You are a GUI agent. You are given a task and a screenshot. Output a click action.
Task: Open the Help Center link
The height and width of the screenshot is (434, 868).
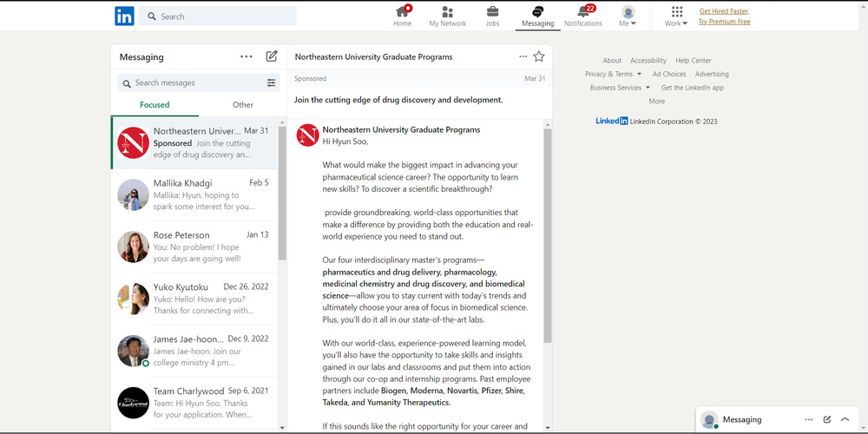tap(693, 61)
